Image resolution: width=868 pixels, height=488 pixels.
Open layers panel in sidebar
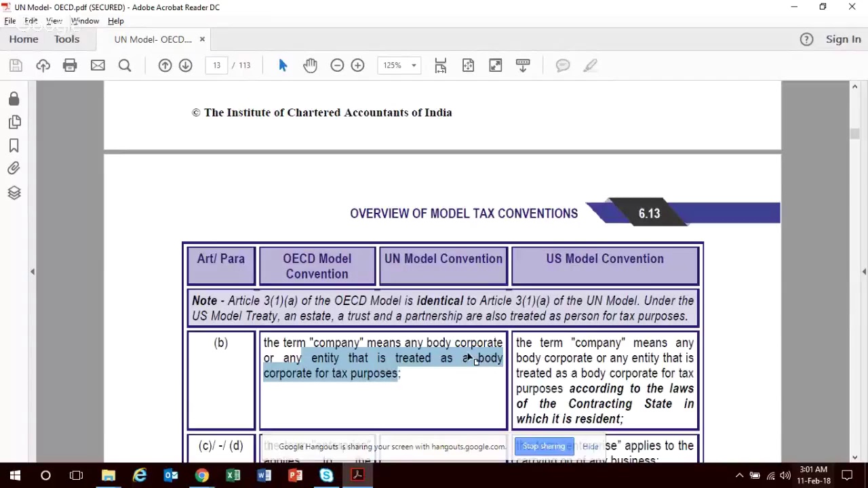click(14, 192)
